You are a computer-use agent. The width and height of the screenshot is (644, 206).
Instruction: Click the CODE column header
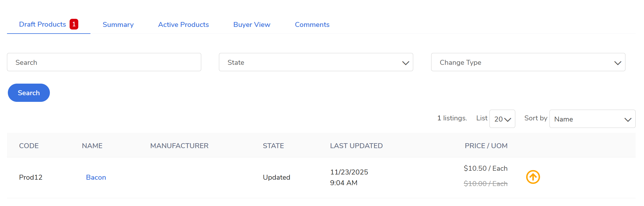(29, 146)
